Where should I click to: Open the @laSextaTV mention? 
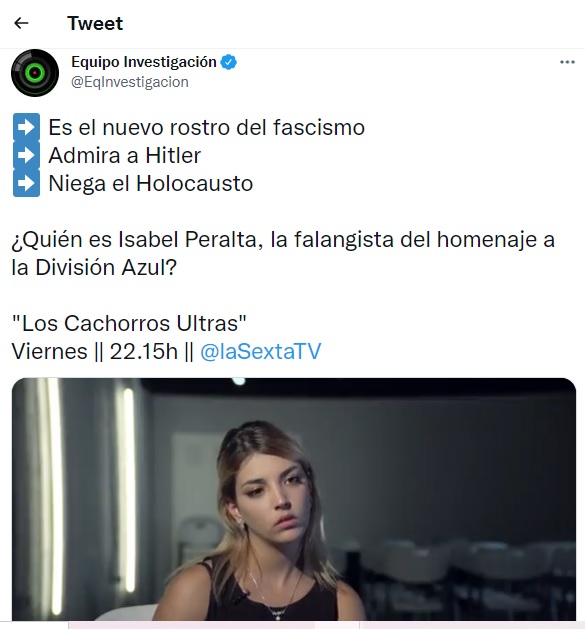tap(260, 351)
